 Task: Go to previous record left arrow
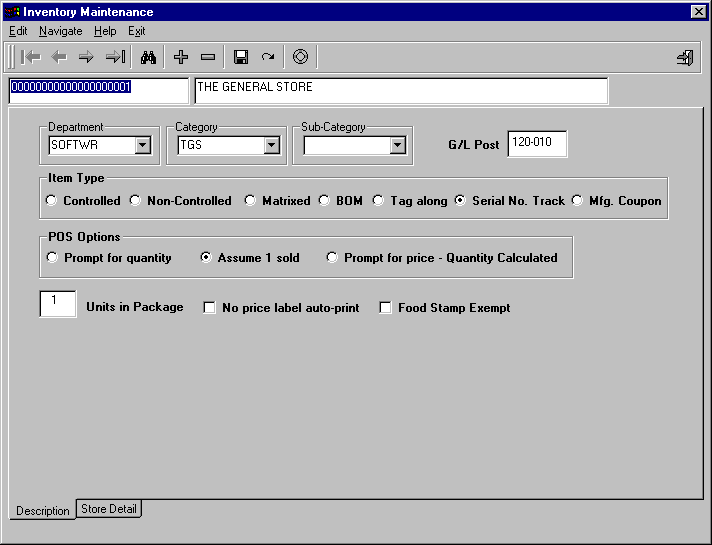click(59, 57)
